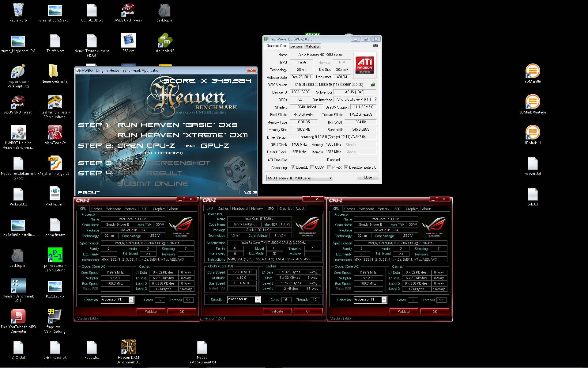
Task: Open the Papierkorb recycle bin icon
Action: pyautogui.click(x=18, y=10)
